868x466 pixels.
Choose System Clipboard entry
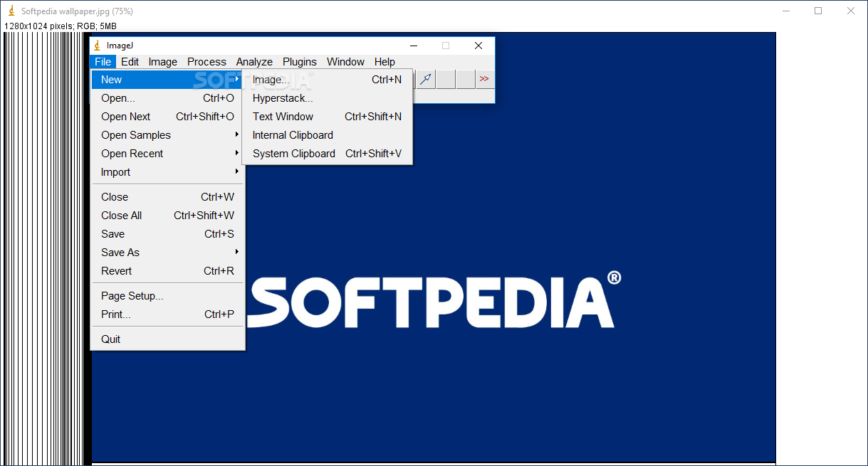(328, 154)
